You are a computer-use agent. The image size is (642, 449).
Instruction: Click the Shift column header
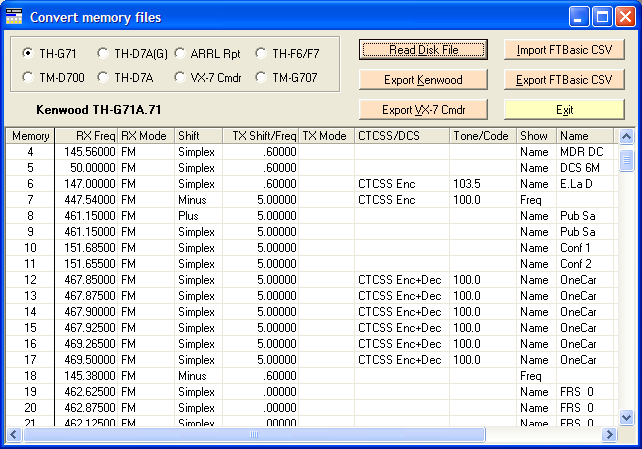click(x=199, y=136)
